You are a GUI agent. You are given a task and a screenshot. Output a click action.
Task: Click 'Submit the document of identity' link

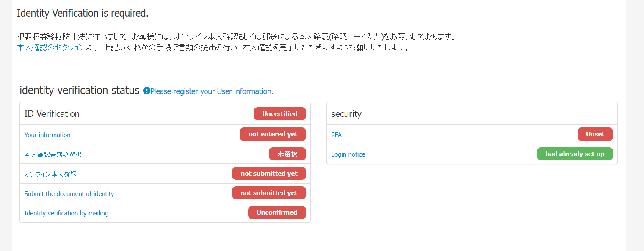pyautogui.click(x=69, y=193)
